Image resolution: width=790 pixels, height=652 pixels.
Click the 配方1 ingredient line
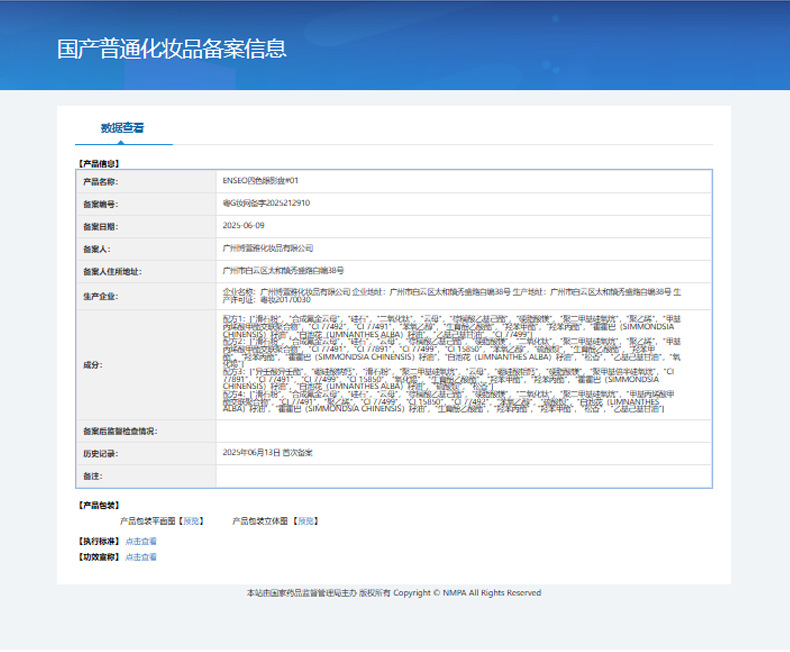tap(452, 327)
